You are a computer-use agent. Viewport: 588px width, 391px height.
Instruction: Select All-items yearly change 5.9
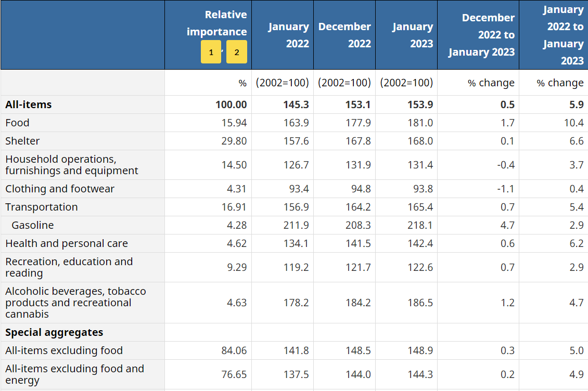[577, 105]
